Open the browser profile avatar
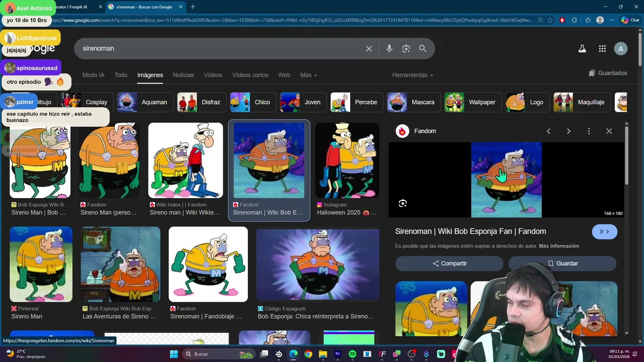The height and width of the screenshot is (362, 644). (x=600, y=20)
